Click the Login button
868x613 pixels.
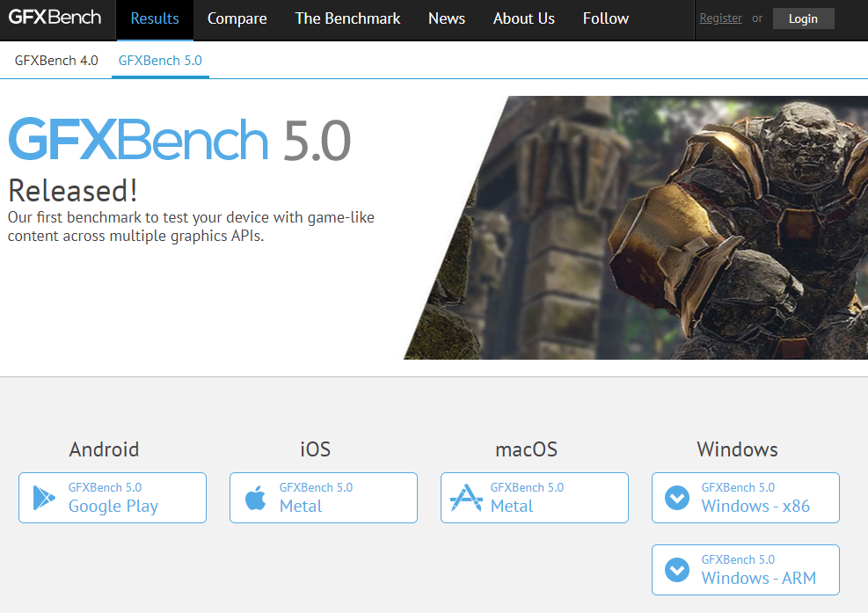(803, 18)
